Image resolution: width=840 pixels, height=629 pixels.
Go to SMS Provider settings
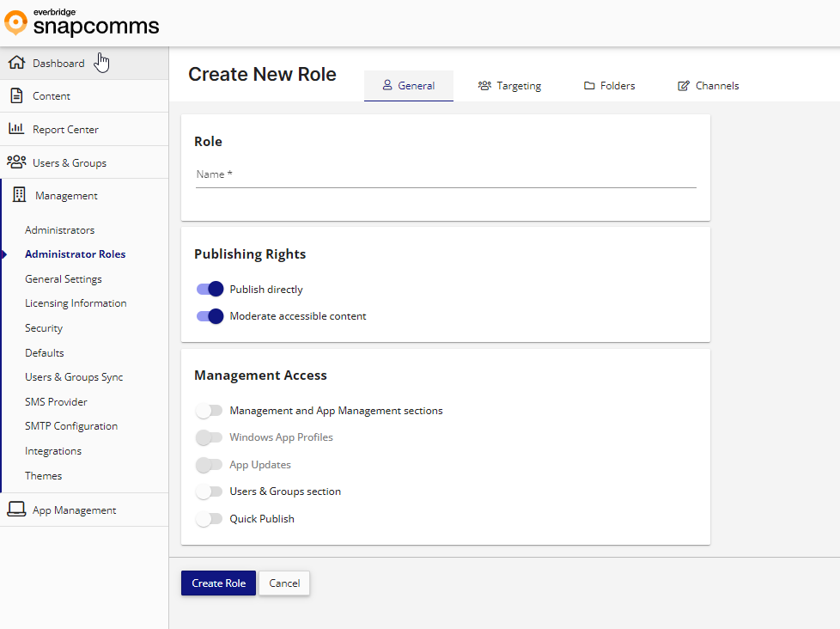[56, 402]
